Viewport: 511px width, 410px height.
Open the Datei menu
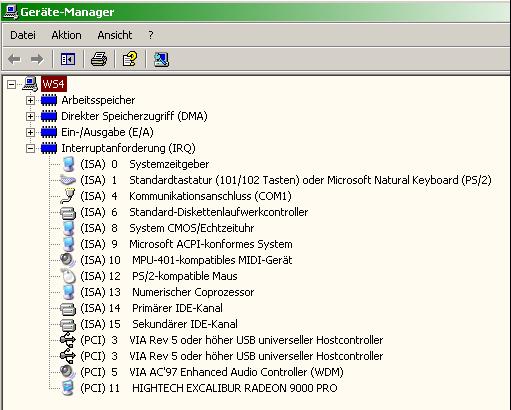23,35
